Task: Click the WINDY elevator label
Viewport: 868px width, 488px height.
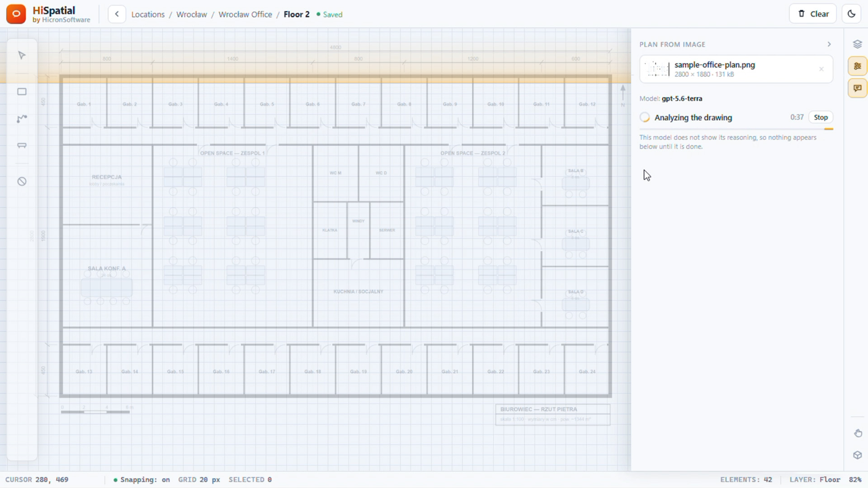Action: click(358, 221)
